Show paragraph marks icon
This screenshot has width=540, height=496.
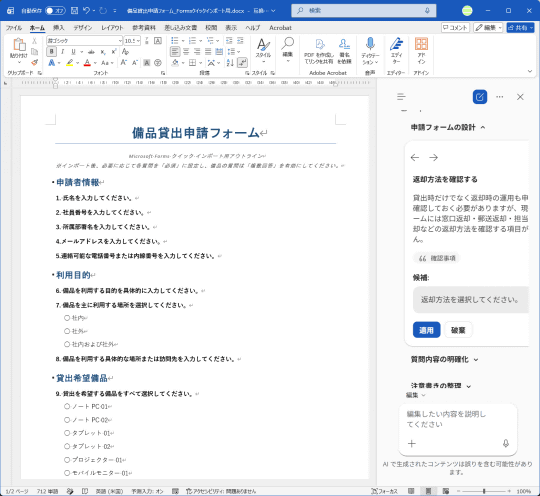242,63
